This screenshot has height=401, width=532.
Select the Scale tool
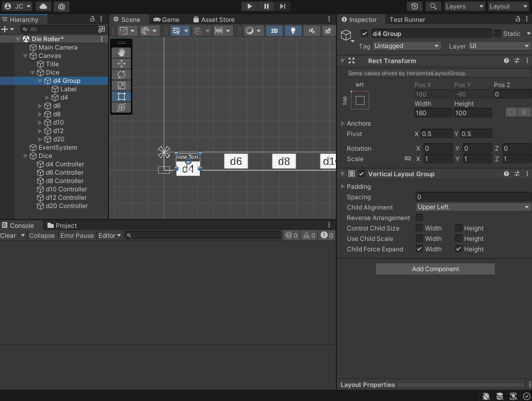[122, 86]
